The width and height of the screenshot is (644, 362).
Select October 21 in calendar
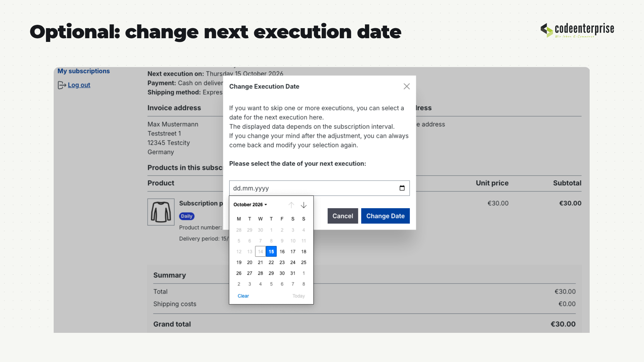260,262
